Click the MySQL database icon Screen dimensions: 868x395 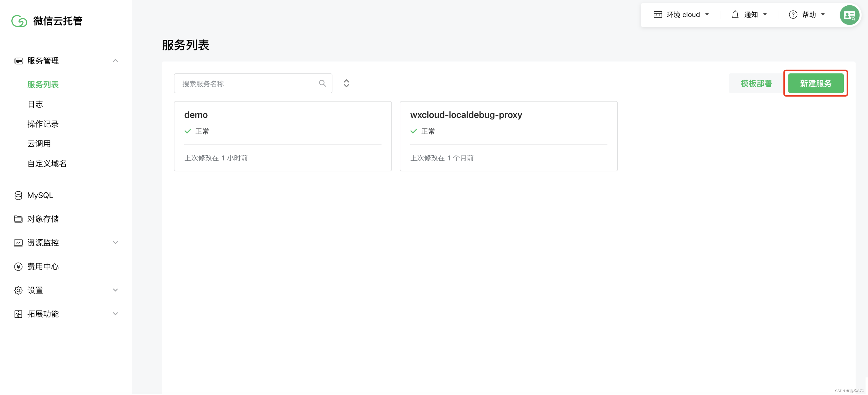18,195
